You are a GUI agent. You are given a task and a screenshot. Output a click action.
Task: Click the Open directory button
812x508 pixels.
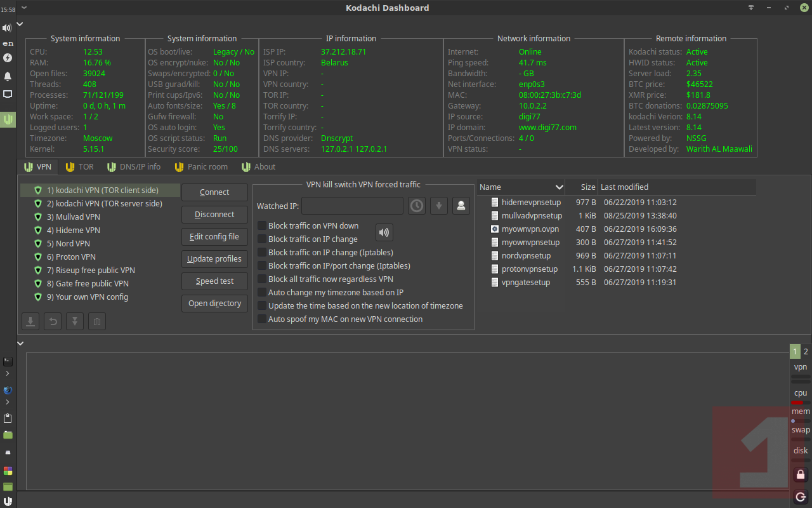214,304
